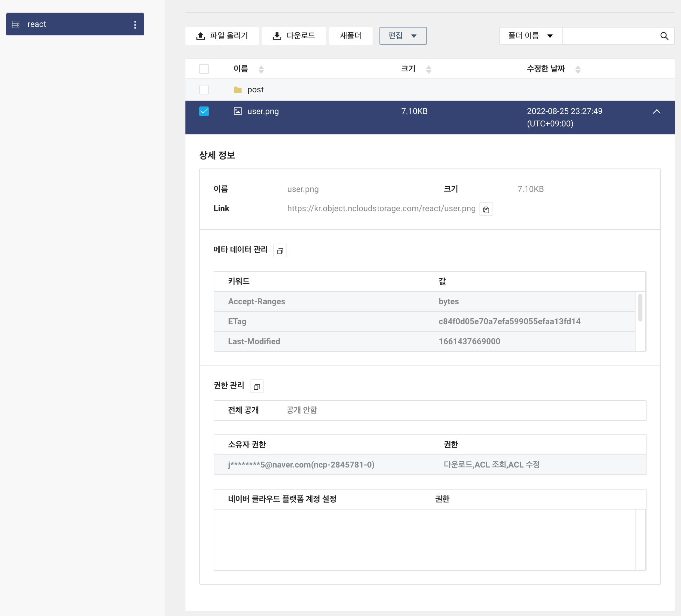The width and height of the screenshot is (681, 616).
Task: Check the post folder checkbox
Action: (x=204, y=90)
